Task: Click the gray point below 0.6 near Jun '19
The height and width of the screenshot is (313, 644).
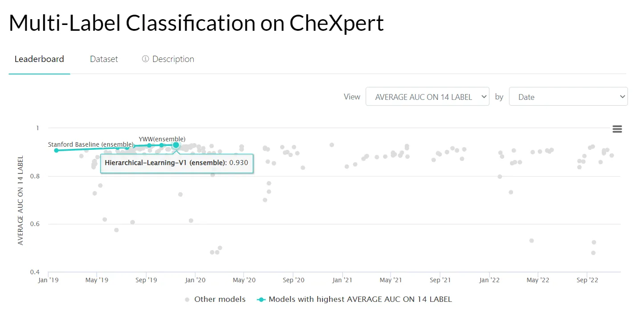Action: (x=116, y=230)
